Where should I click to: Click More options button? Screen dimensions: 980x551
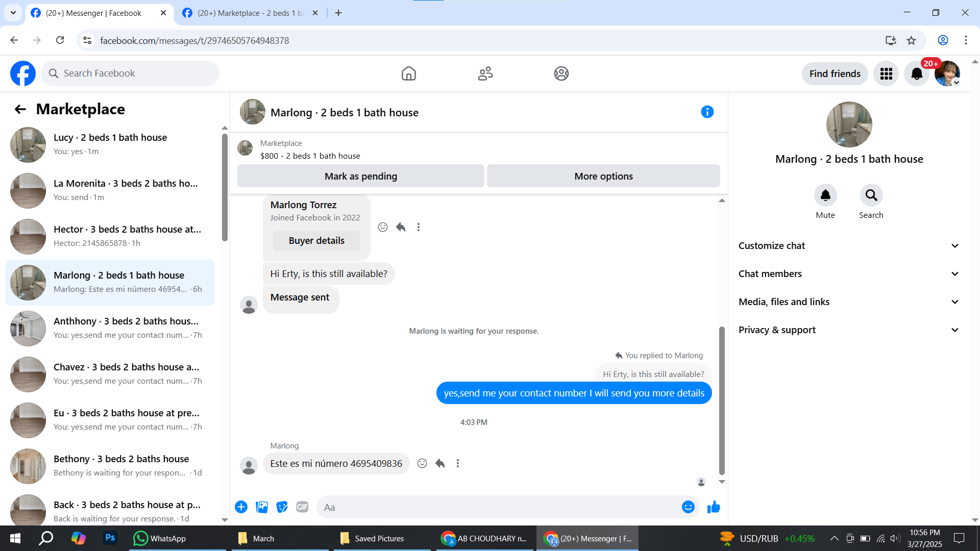[603, 176]
